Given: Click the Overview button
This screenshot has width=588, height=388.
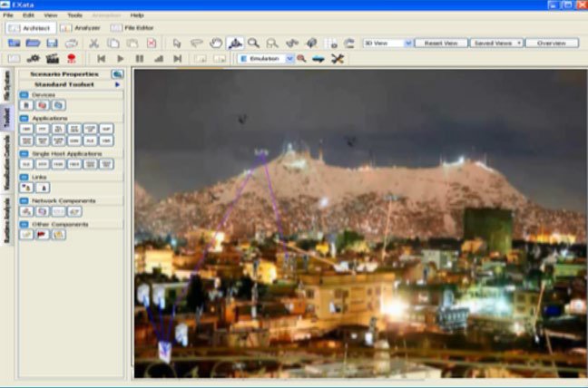Looking at the screenshot, I should pyautogui.click(x=552, y=43).
